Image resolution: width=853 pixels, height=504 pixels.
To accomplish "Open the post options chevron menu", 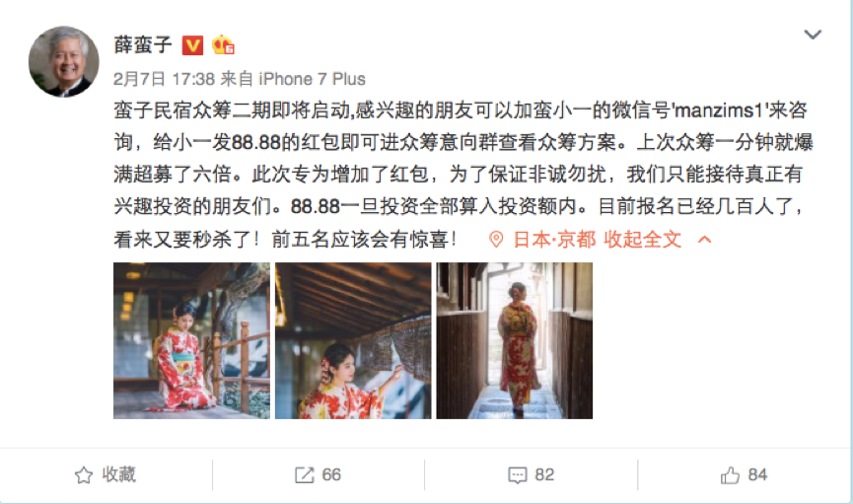I will click(x=813, y=35).
